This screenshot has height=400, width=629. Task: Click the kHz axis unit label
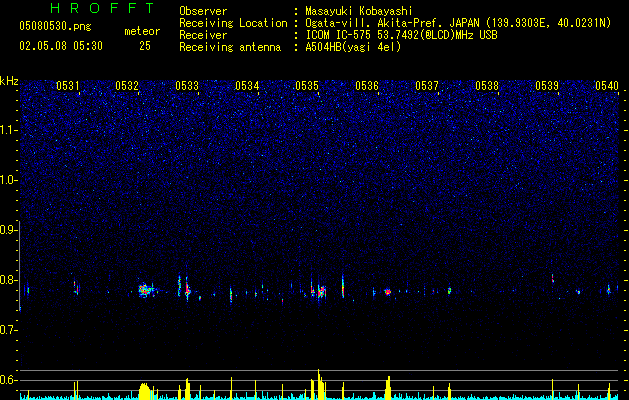click(9, 81)
